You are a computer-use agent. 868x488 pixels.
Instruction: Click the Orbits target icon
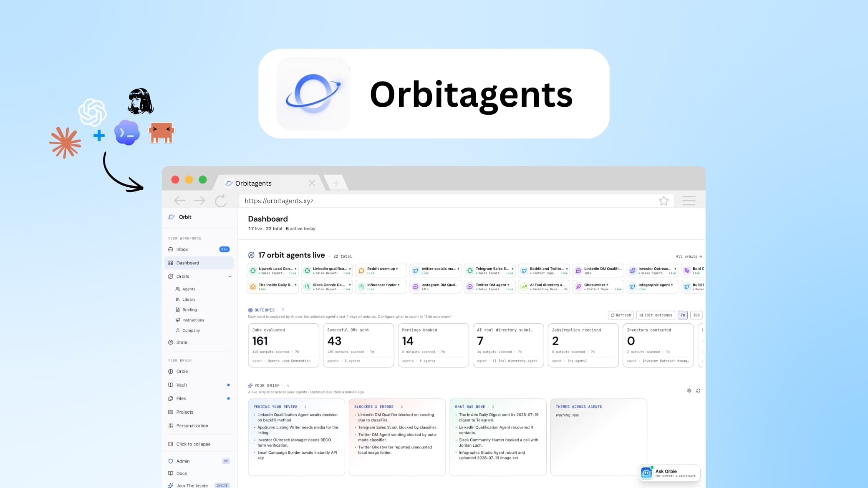[x=171, y=277]
